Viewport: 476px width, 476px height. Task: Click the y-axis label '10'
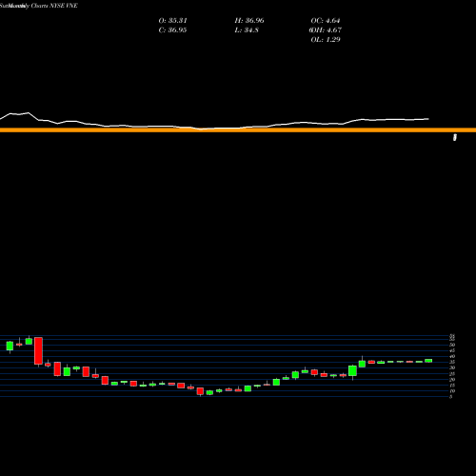click(x=452, y=391)
